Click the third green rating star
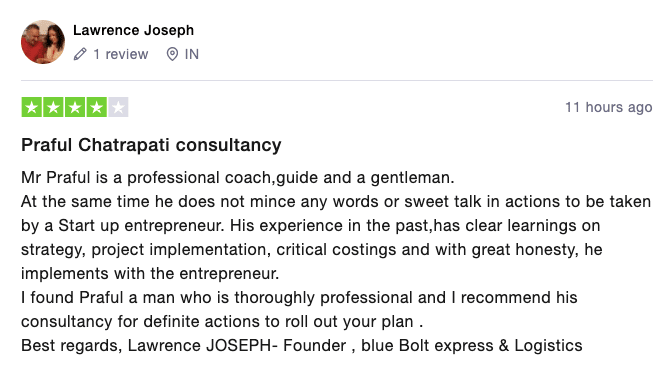The height and width of the screenshot is (371, 671). click(75, 107)
